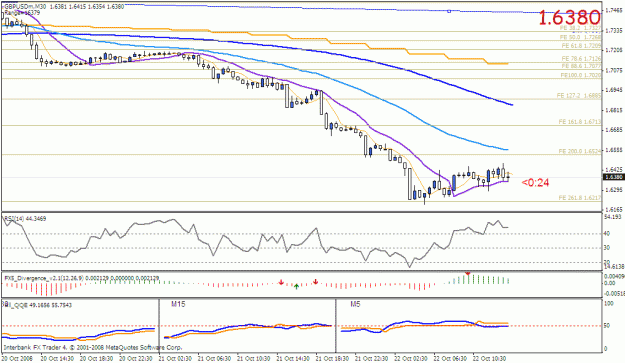Image resolution: width=625 pixels, height=363 pixels.
Task: Click the 50 value on QQE scale
Action: pos(607,326)
